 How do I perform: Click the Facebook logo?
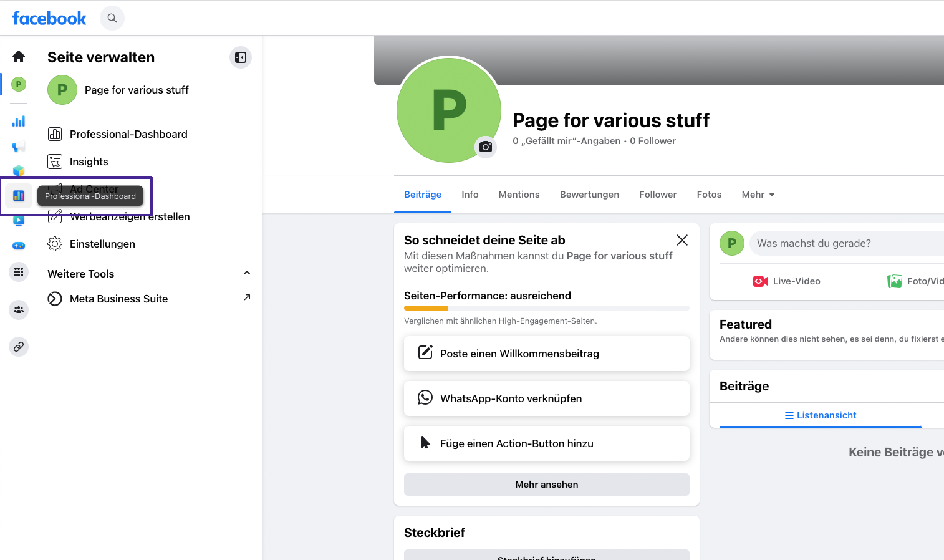point(49,18)
